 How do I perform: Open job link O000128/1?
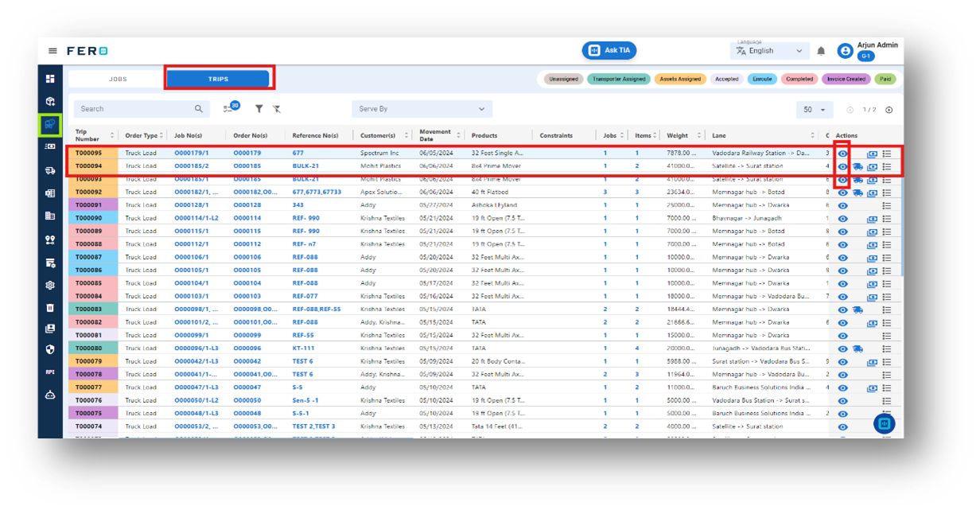point(191,205)
